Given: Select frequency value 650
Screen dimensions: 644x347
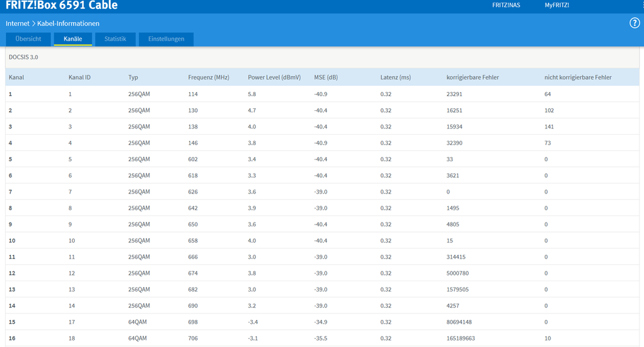Looking at the screenshot, I should tap(193, 224).
